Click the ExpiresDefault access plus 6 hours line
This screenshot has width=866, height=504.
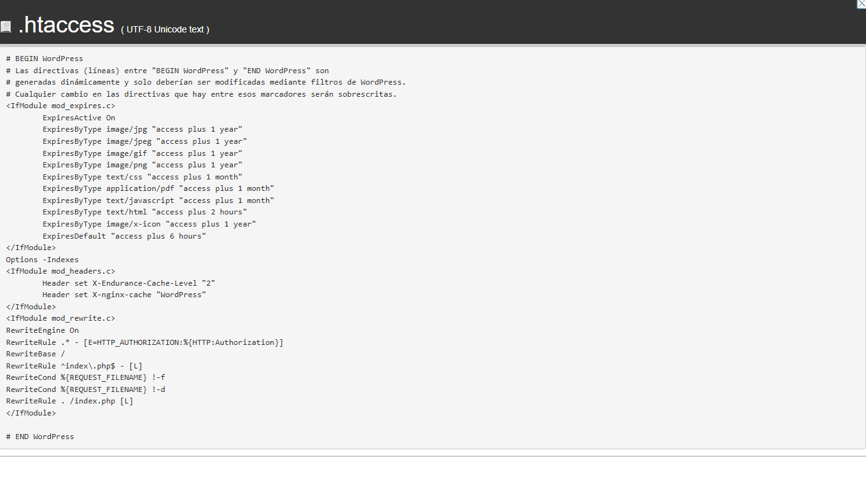tap(124, 235)
